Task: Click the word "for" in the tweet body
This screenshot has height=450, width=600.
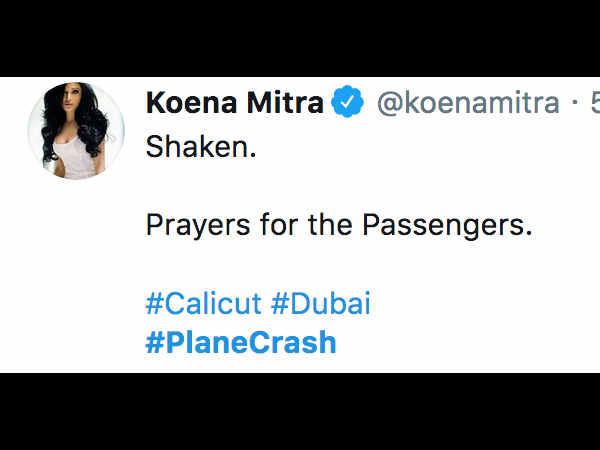Action: 279,225
